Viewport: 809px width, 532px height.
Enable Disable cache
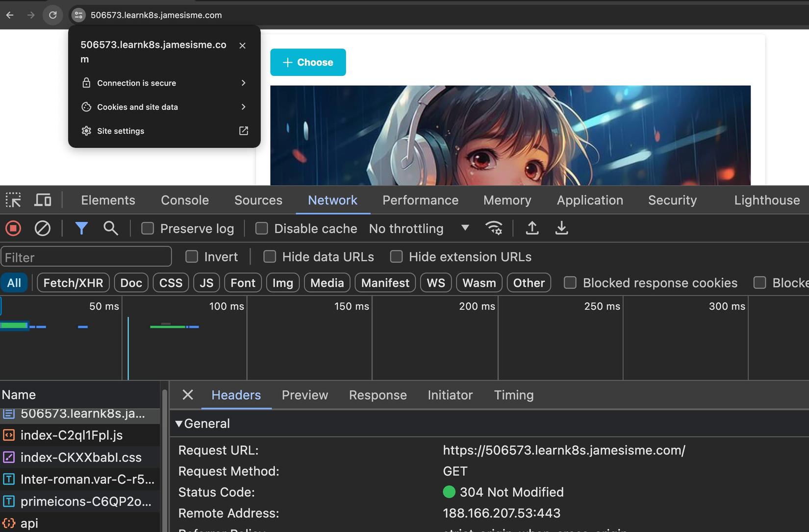coord(261,228)
